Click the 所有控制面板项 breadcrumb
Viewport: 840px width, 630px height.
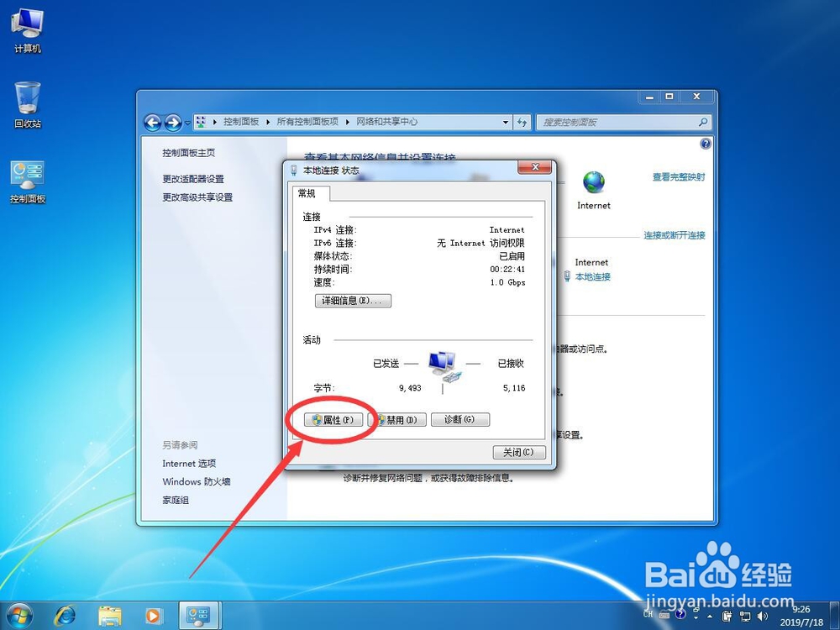point(307,122)
